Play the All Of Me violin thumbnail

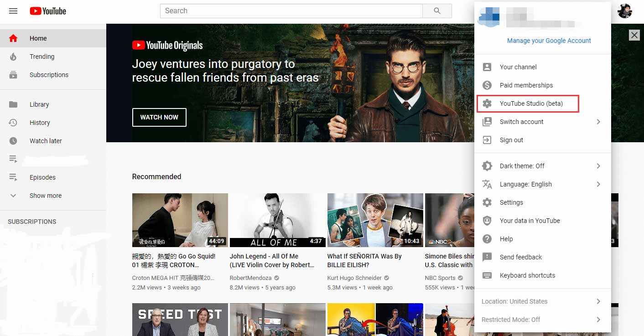coord(278,220)
